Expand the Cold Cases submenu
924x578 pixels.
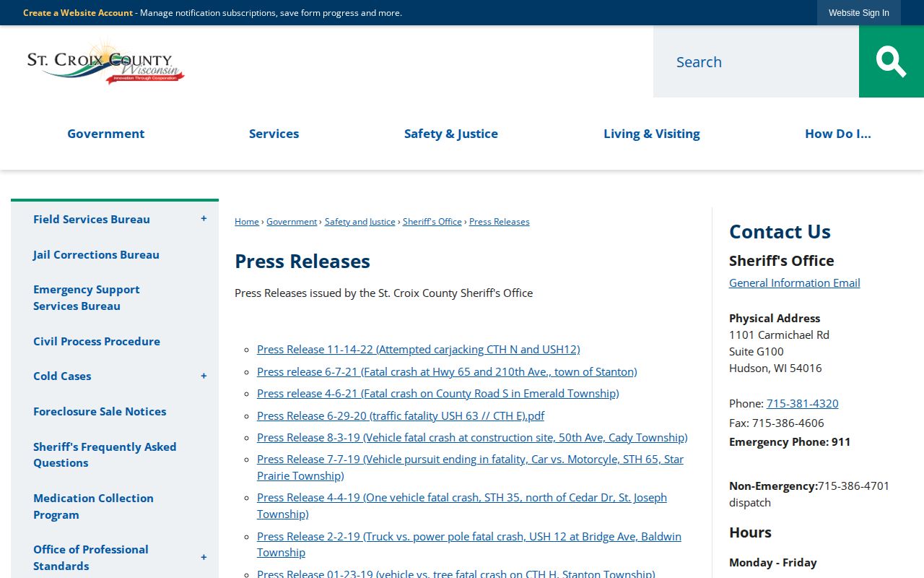pyautogui.click(x=204, y=376)
